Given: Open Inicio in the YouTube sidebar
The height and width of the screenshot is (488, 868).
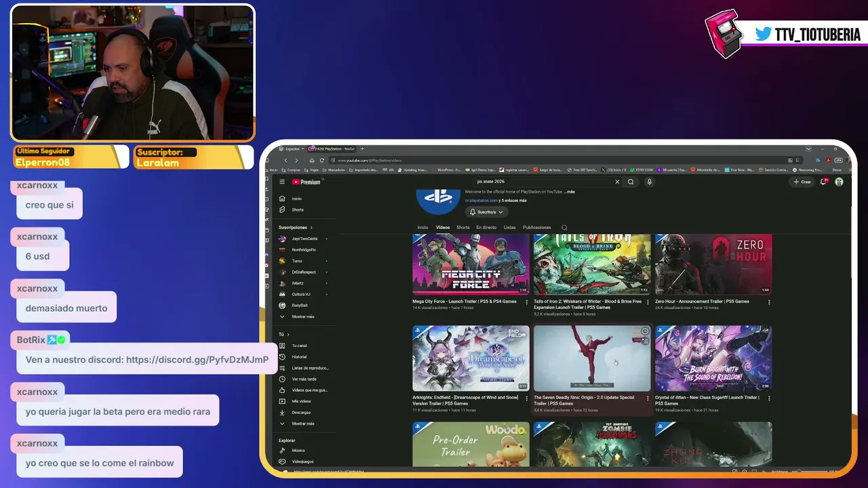Looking at the screenshot, I should pyautogui.click(x=297, y=199).
